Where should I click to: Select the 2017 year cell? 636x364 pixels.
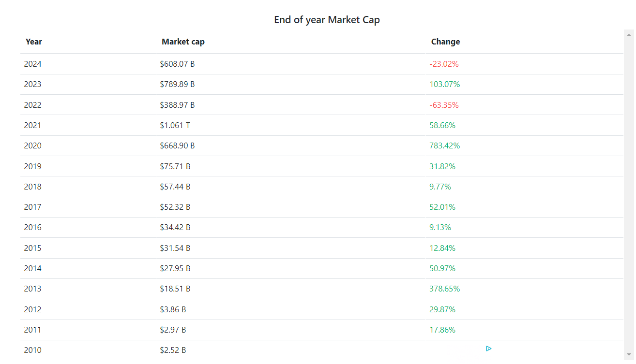pyautogui.click(x=33, y=207)
